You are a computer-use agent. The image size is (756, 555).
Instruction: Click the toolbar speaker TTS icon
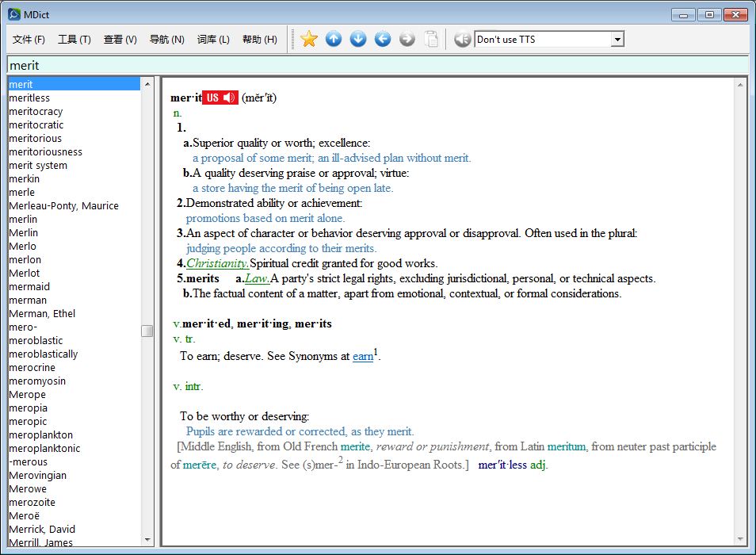click(462, 39)
